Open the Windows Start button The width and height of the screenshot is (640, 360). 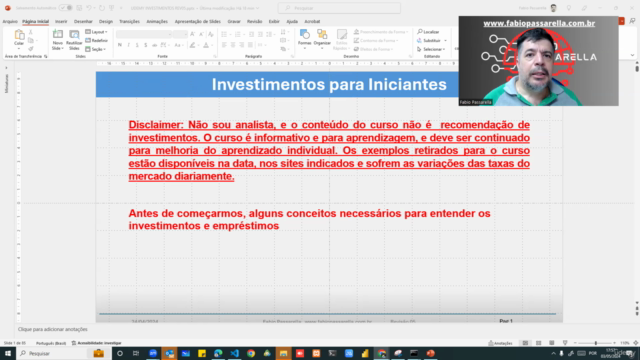(x=8, y=353)
